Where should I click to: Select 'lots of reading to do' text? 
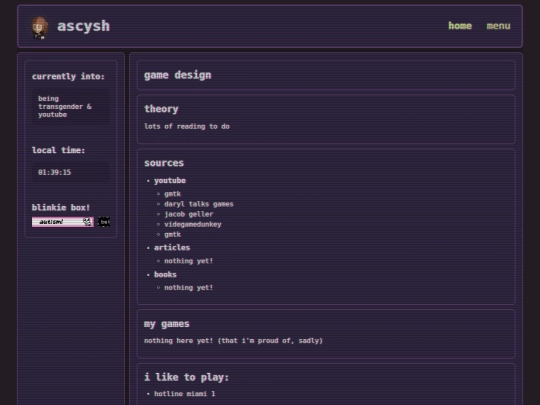(187, 126)
